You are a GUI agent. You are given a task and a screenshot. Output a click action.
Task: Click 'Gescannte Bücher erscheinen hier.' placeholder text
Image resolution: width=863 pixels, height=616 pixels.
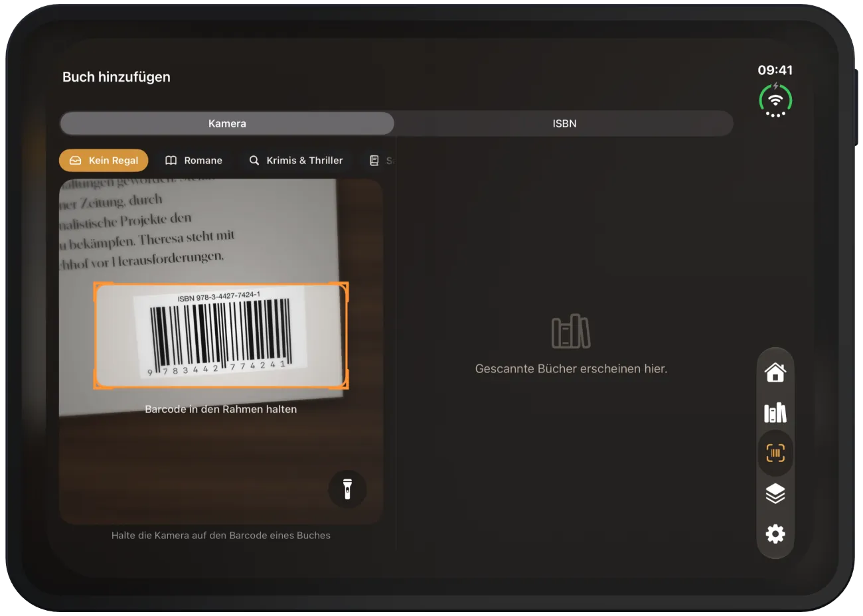[x=572, y=369]
